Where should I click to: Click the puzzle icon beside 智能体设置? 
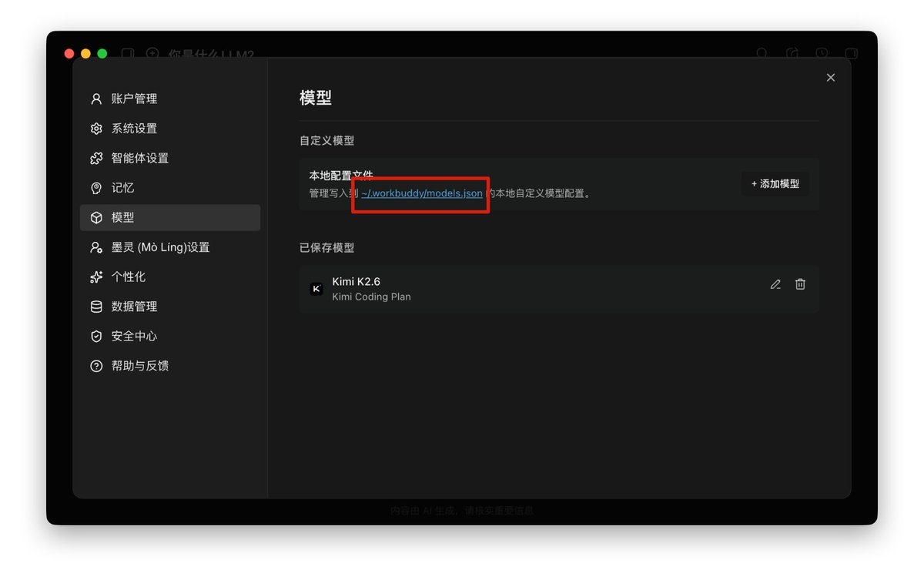click(96, 158)
